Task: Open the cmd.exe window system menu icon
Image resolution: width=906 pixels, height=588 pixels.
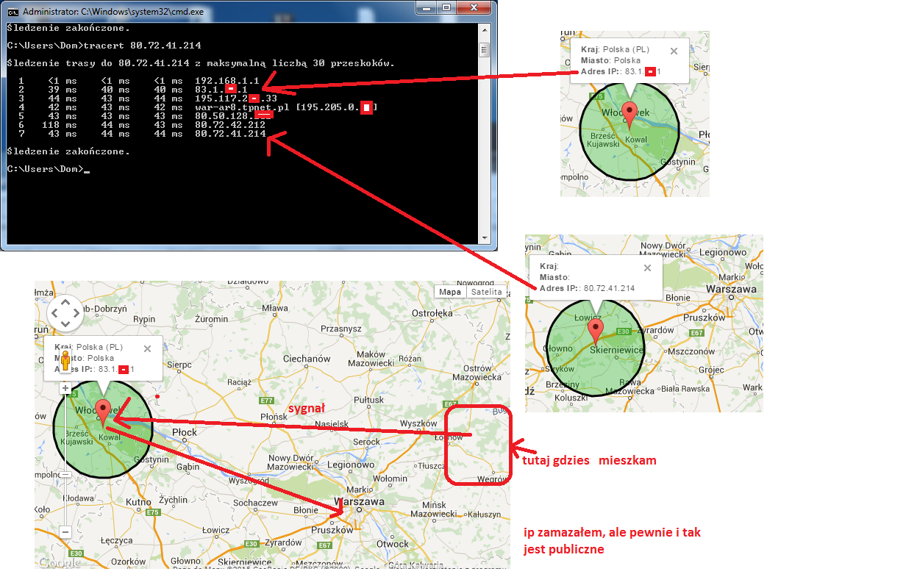Action: [12, 12]
